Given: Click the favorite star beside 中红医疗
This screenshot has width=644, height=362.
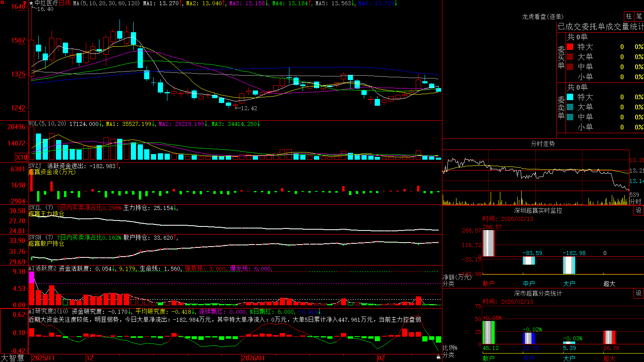Looking at the screenshot, I should (31, 3).
